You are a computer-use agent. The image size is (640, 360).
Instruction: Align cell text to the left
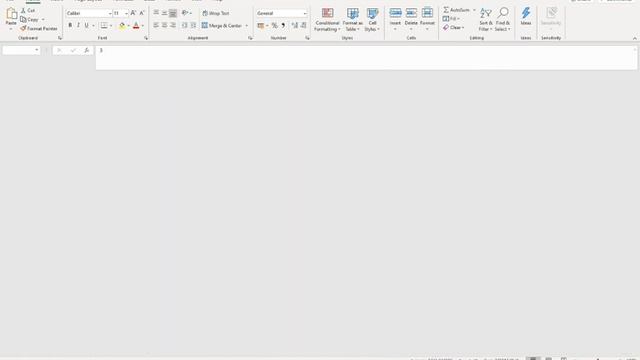point(156,25)
